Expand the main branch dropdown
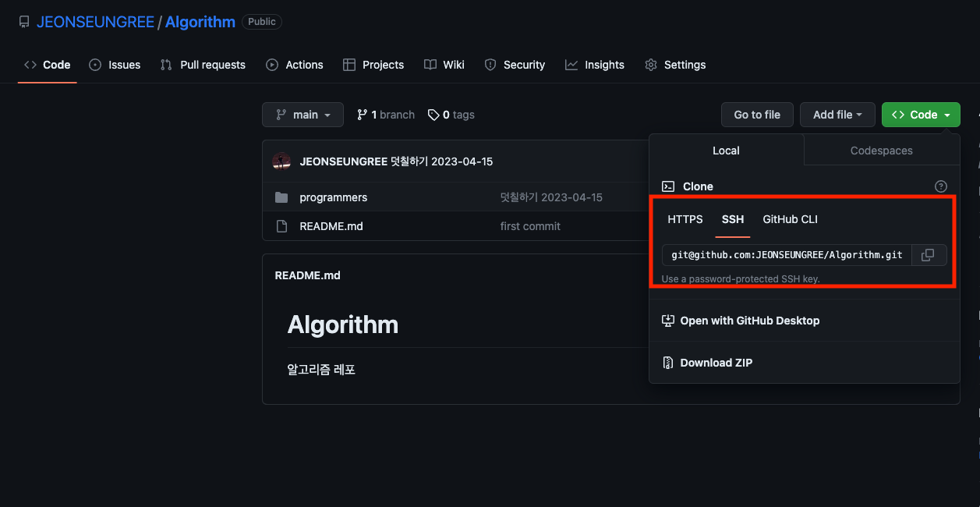The width and height of the screenshot is (980, 507). (302, 115)
